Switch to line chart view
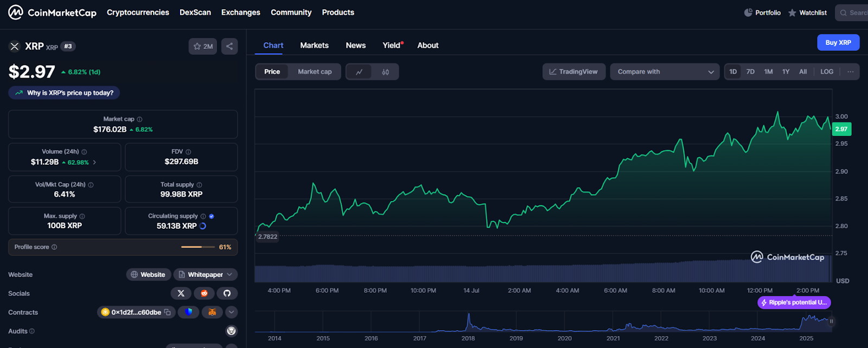The image size is (868, 348). click(359, 72)
